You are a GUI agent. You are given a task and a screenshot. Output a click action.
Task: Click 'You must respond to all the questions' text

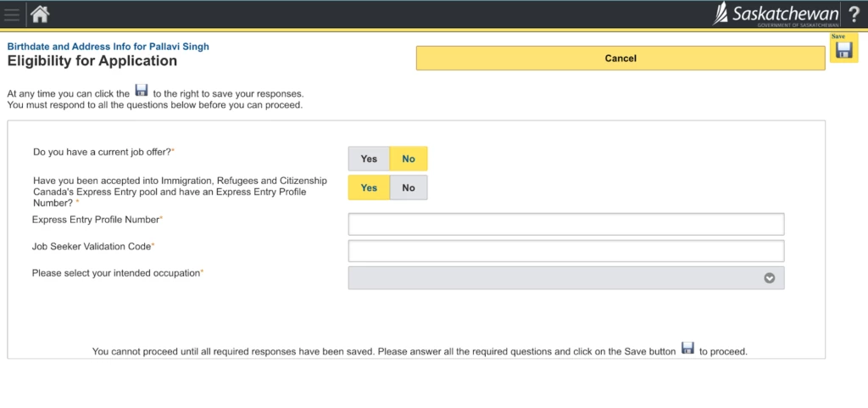[x=155, y=104]
